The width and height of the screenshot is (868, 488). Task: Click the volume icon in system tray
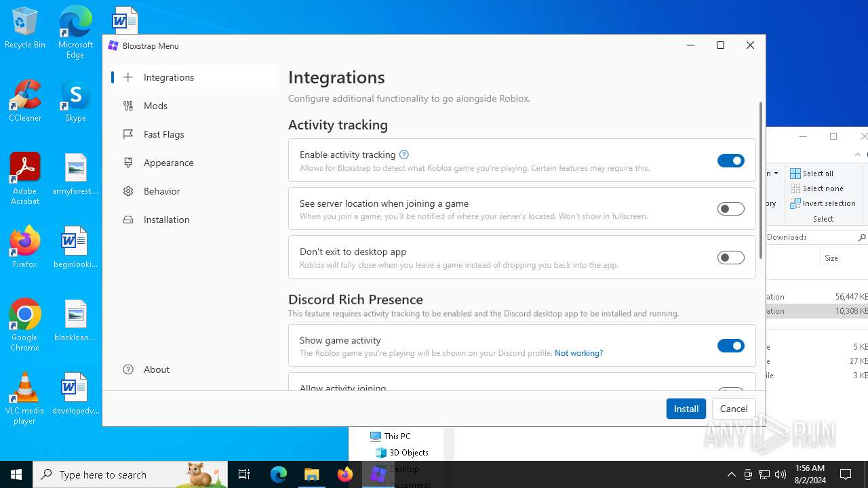pyautogui.click(x=781, y=474)
